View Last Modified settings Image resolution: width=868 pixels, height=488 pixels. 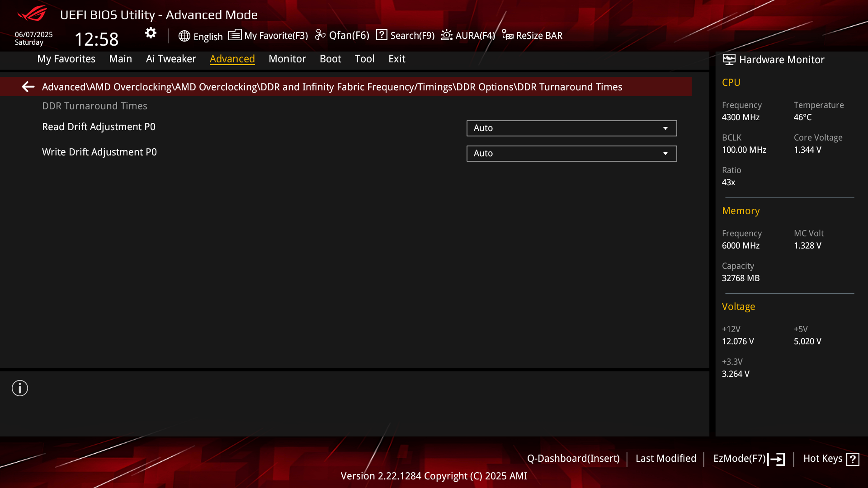click(666, 459)
